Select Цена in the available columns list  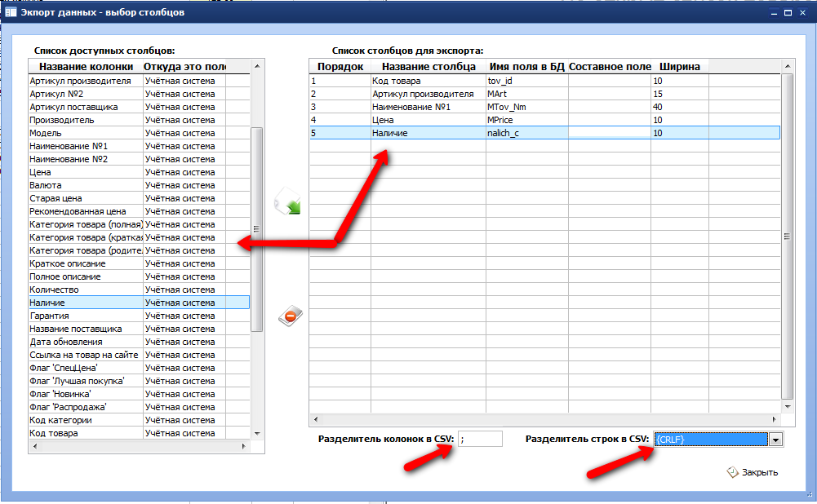coord(139,172)
